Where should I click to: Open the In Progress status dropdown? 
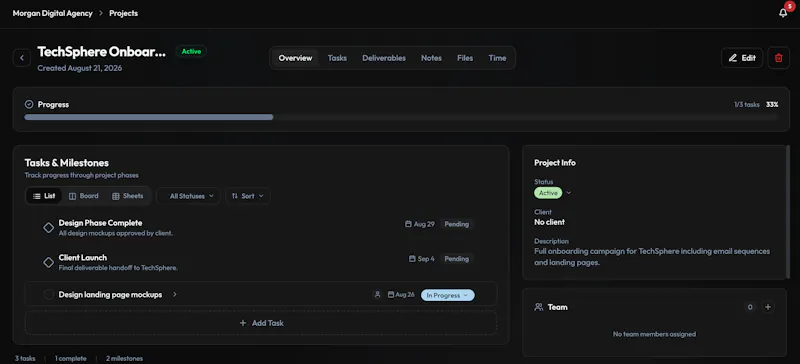447,295
